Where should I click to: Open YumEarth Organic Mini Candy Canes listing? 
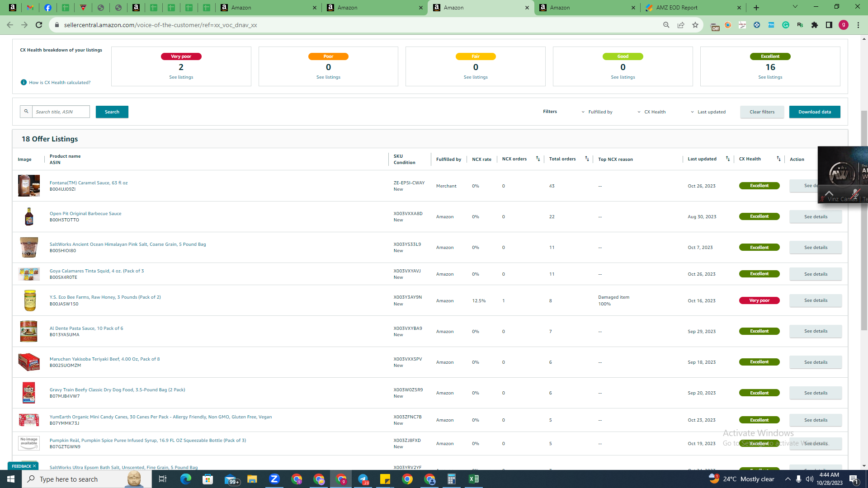click(160, 417)
